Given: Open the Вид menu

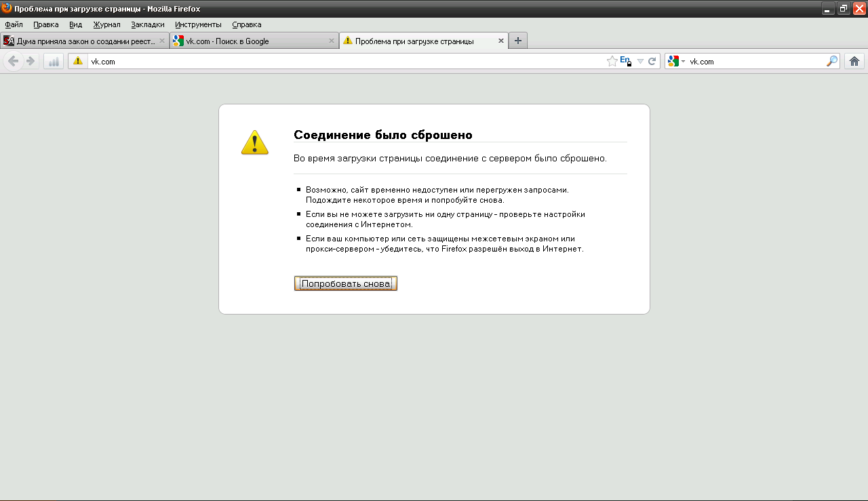Looking at the screenshot, I should point(75,24).
